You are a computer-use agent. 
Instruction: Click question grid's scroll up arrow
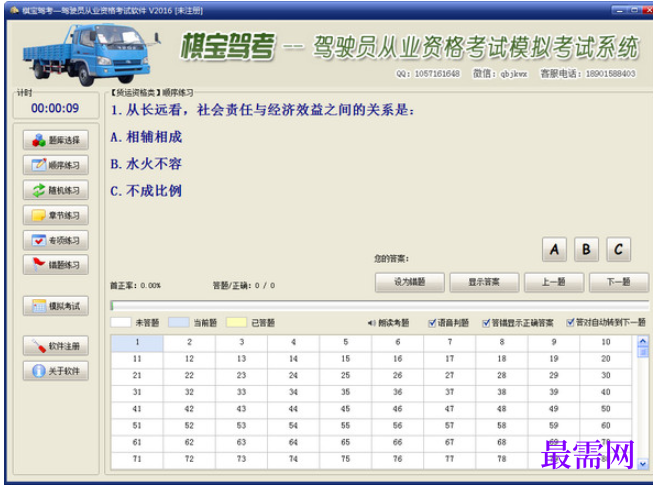tap(643, 341)
